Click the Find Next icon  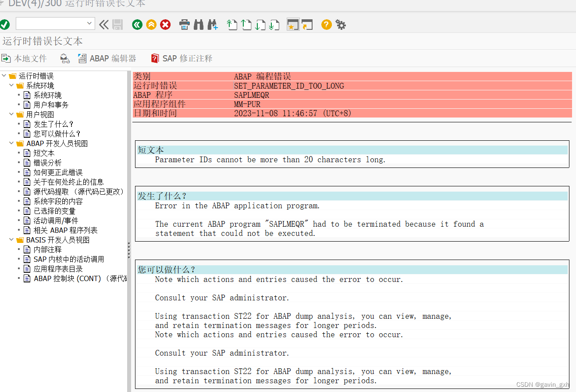[213, 25]
